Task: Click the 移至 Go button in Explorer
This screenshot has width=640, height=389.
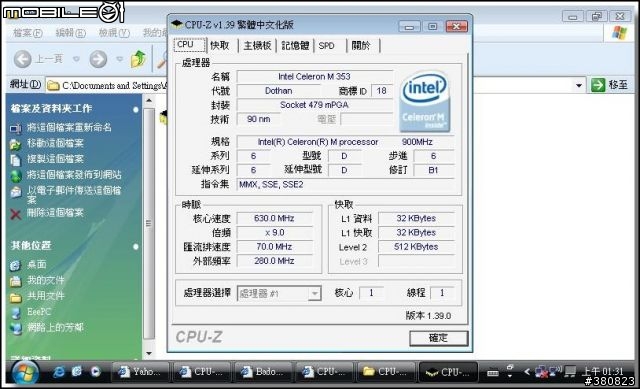Action: point(609,85)
